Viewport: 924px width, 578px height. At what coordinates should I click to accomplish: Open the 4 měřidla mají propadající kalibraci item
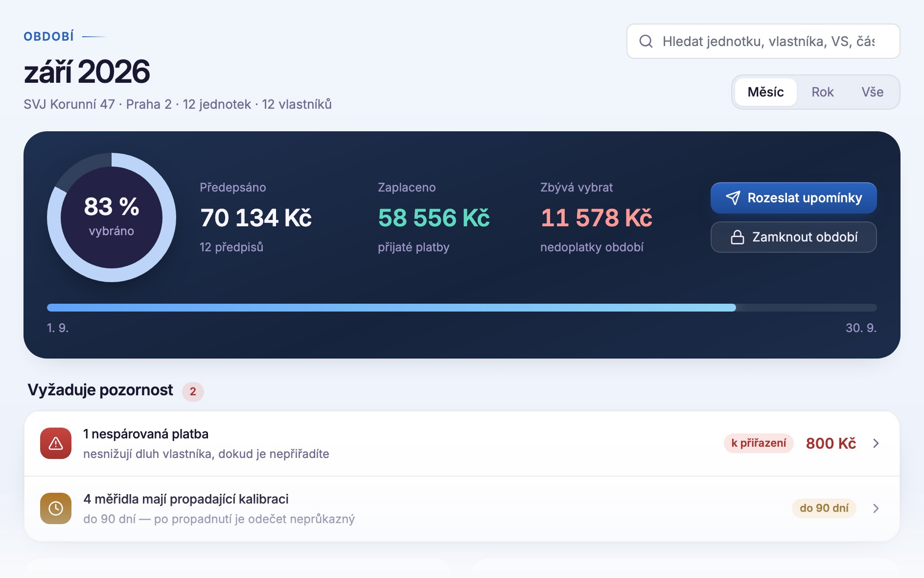pos(462,508)
